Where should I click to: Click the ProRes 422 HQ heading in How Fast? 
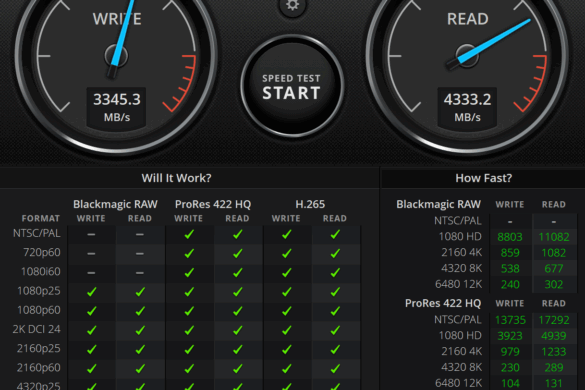443,303
